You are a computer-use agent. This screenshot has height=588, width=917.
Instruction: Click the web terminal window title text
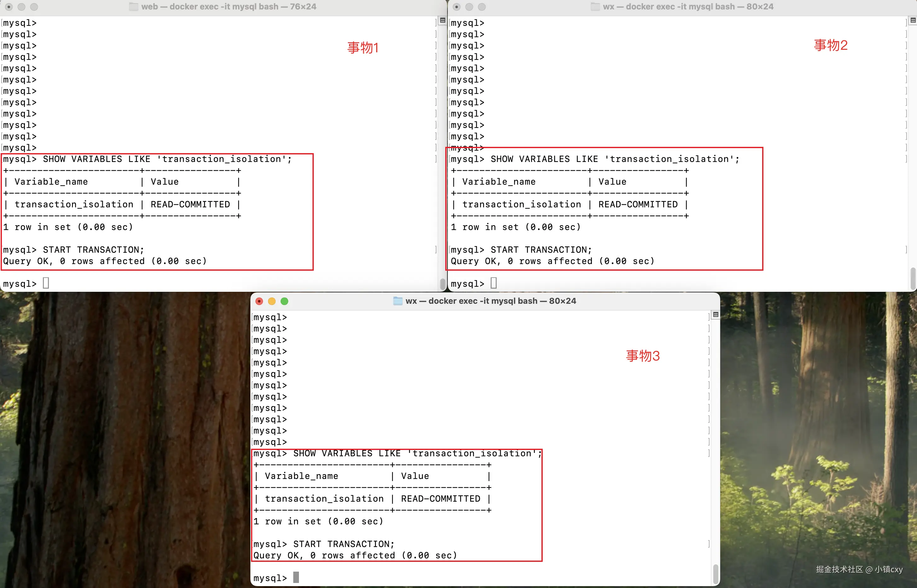point(229,7)
